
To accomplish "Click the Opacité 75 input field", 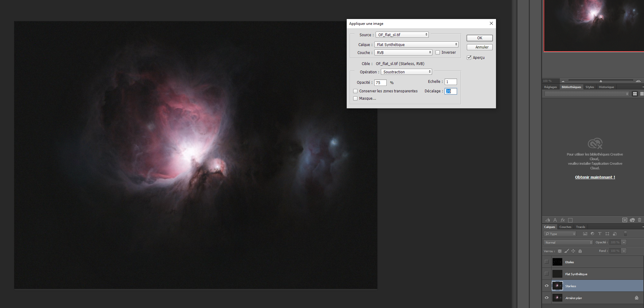I will (380, 83).
